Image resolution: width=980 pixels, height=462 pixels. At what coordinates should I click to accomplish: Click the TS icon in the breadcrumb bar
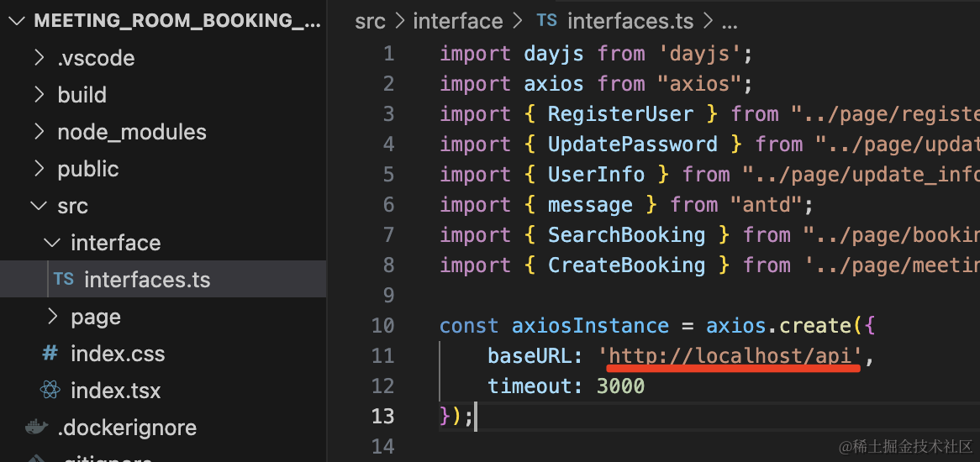(547, 21)
